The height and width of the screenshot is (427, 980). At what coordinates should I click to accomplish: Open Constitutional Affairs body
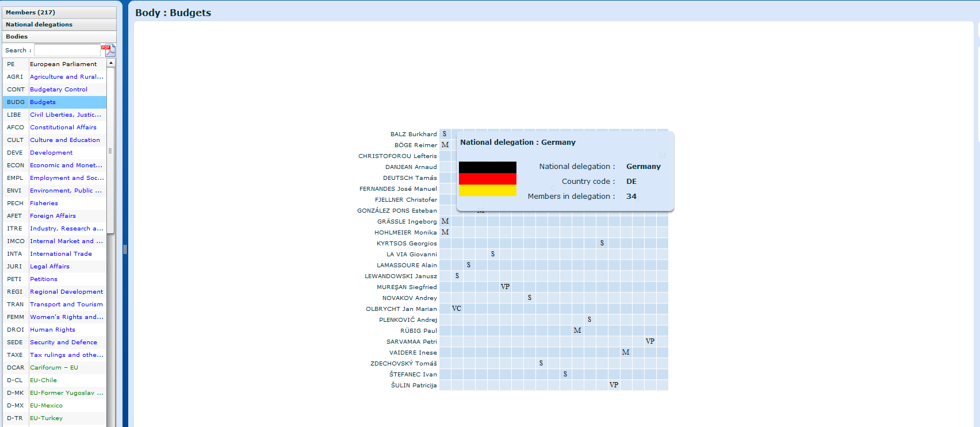pyautogui.click(x=55, y=127)
